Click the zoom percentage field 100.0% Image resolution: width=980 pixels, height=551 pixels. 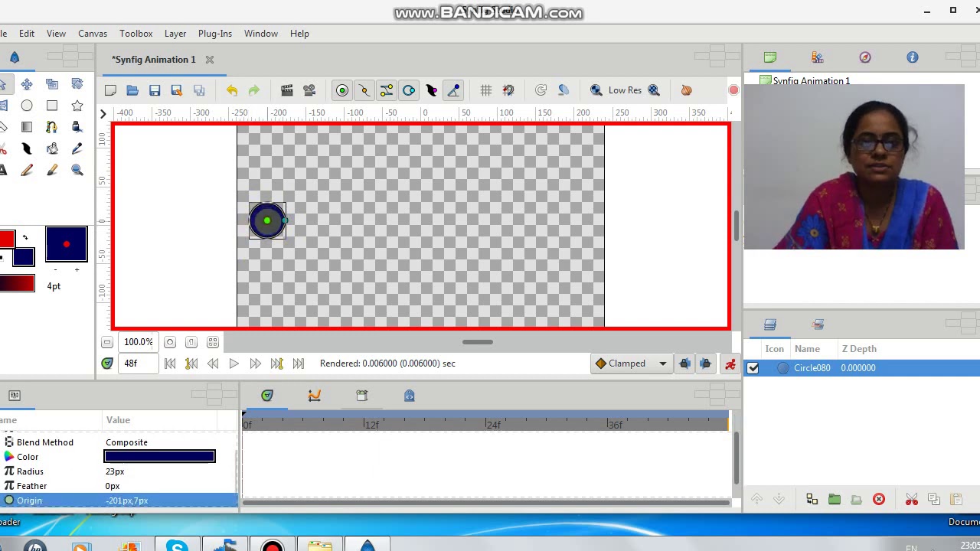click(x=139, y=342)
